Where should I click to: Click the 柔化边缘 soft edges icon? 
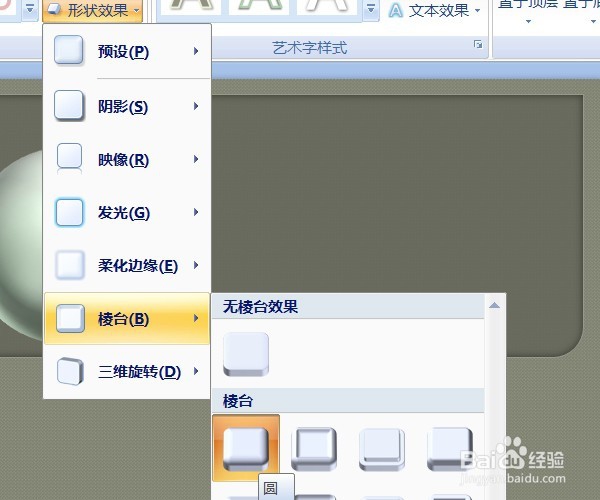click(70, 265)
